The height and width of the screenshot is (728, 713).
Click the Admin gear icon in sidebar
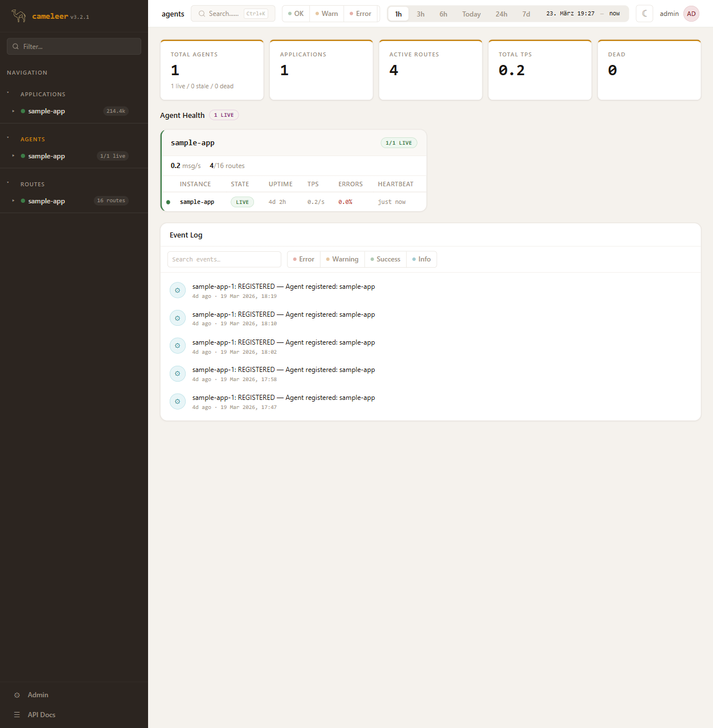pos(17,695)
